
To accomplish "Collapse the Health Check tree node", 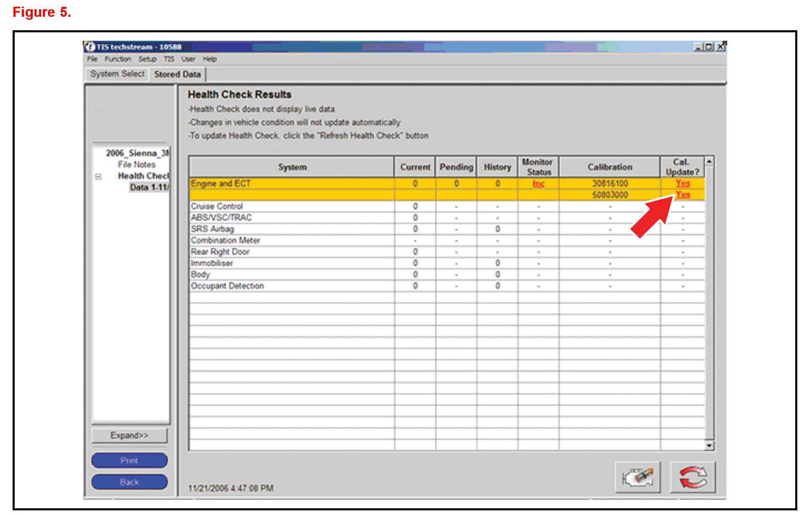I will pos(98,177).
